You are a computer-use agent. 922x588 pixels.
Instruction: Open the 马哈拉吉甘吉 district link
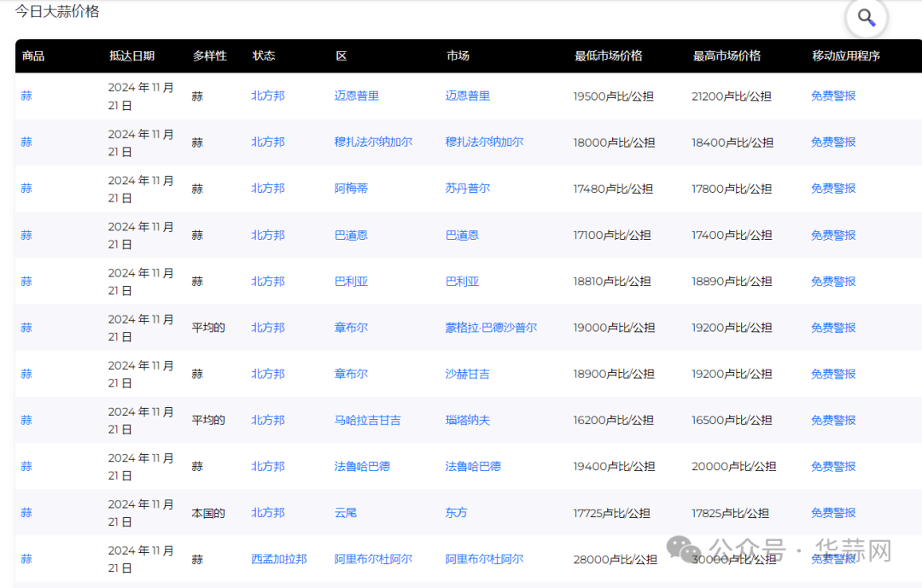click(367, 421)
